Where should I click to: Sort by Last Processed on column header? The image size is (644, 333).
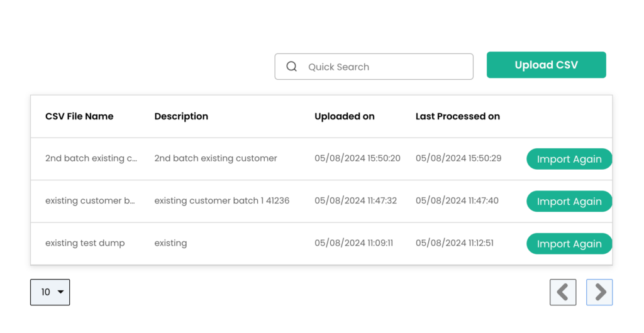458,116
